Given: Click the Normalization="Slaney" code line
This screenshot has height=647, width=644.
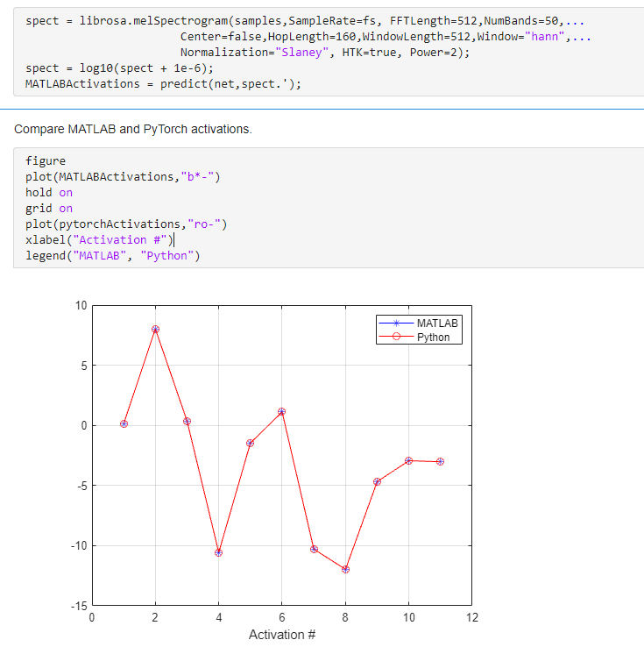Looking at the screenshot, I should point(325,53).
